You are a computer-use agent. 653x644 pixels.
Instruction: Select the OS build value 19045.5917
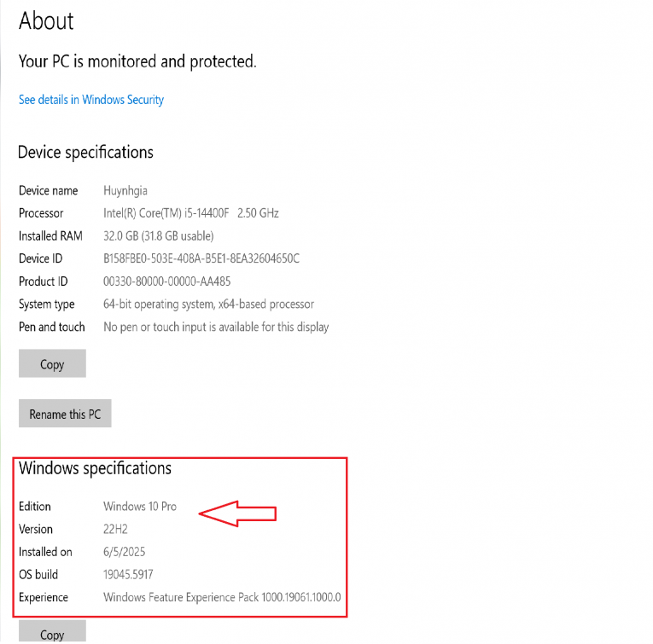[128, 575]
